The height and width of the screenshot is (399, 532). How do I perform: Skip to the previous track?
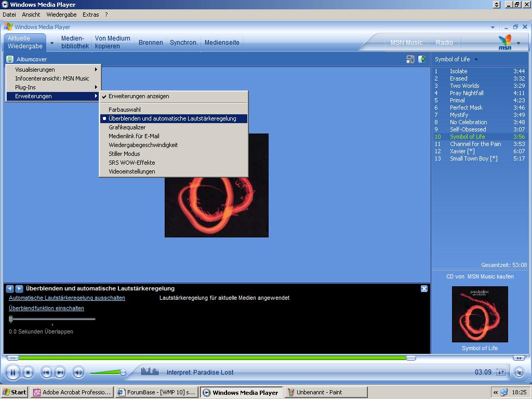click(x=46, y=373)
